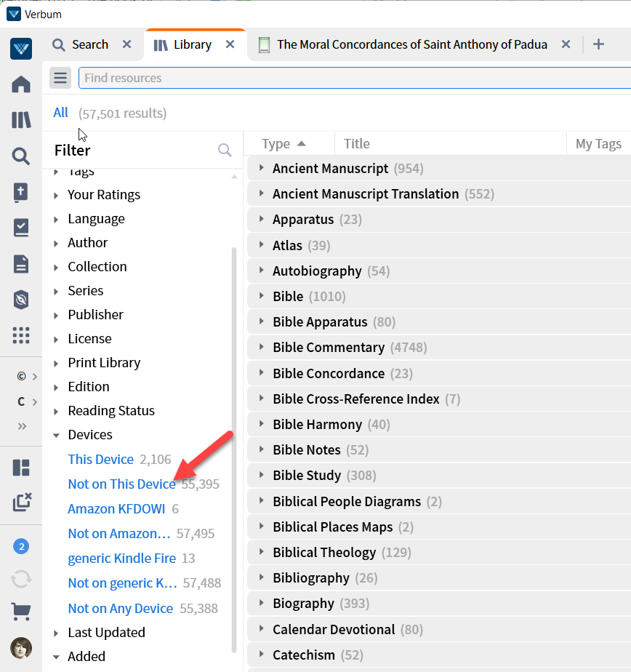Expand the Bible Concordance group
Viewport: 631px width, 672px height.
(261, 373)
